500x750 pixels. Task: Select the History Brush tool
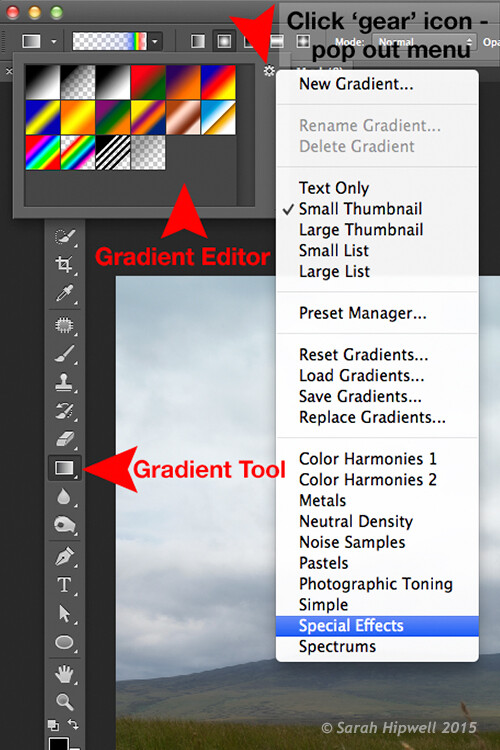point(64,411)
